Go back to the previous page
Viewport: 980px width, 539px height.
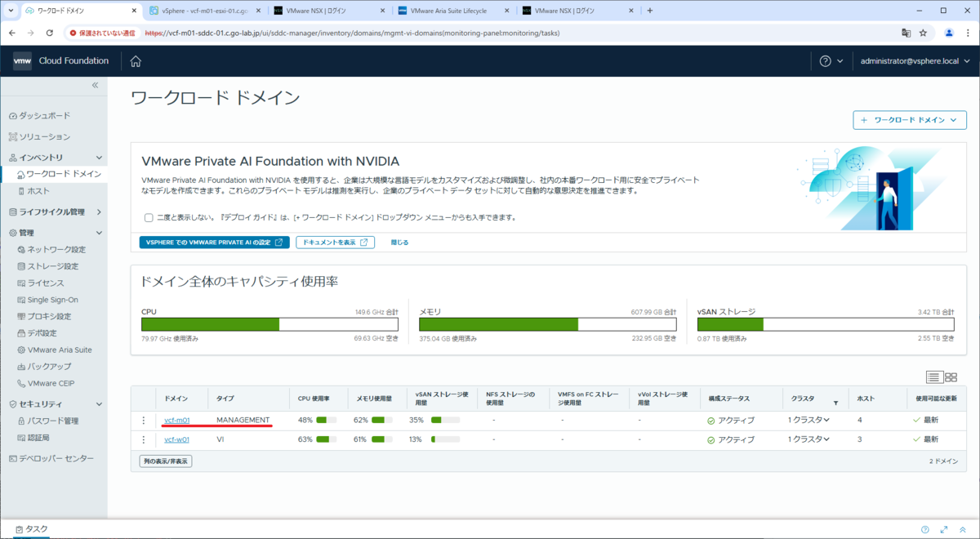pyautogui.click(x=13, y=33)
